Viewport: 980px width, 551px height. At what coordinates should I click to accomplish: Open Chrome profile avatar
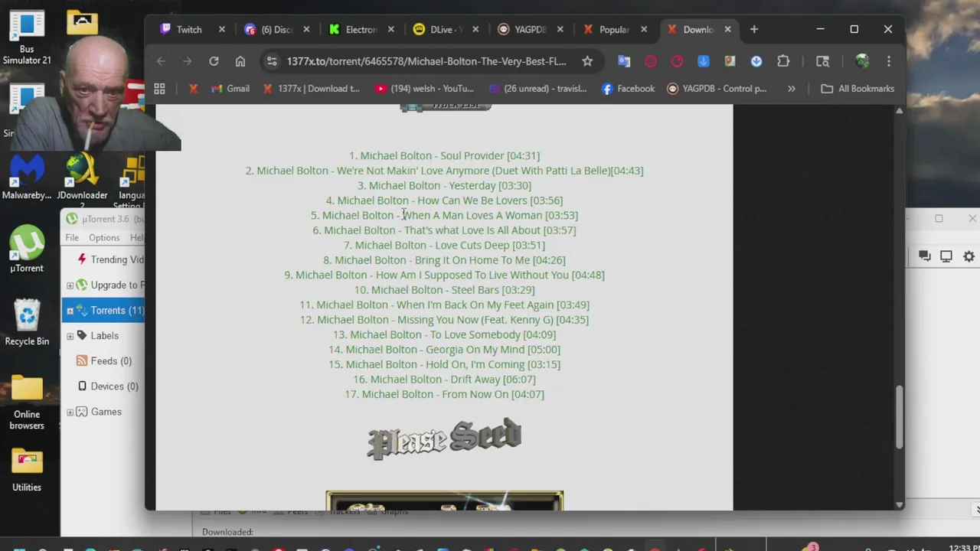click(x=862, y=61)
